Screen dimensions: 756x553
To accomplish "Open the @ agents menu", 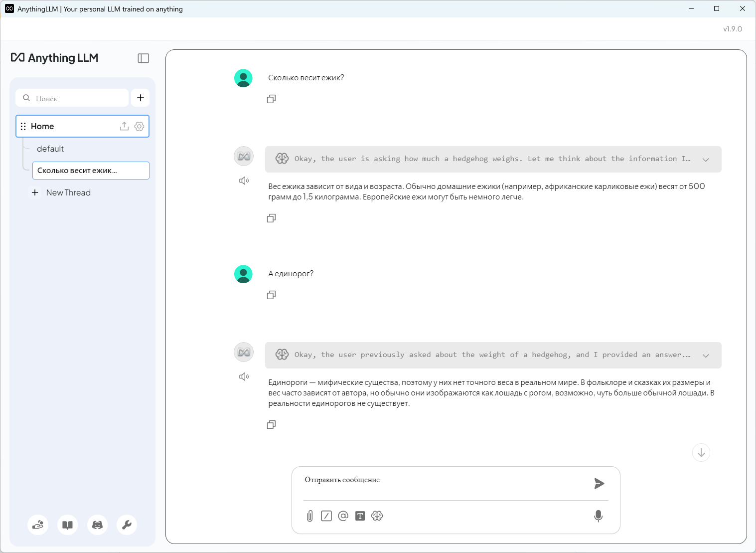I will pos(343,516).
